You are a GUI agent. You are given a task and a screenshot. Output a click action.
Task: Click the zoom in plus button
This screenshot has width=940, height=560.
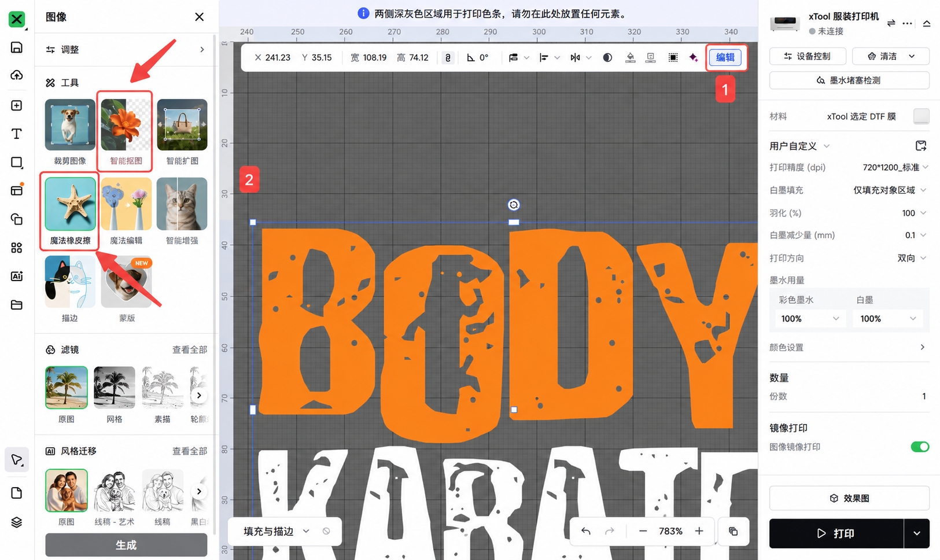coord(699,531)
